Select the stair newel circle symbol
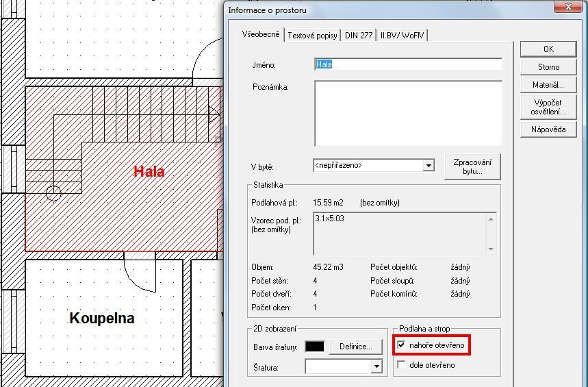This screenshot has width=588, height=387. (x=53, y=193)
